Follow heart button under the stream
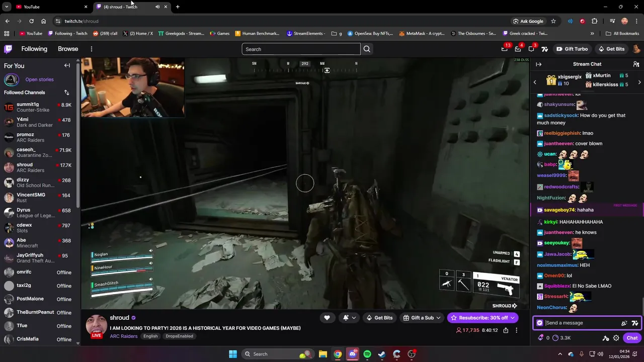The image size is (644, 362). click(x=327, y=317)
